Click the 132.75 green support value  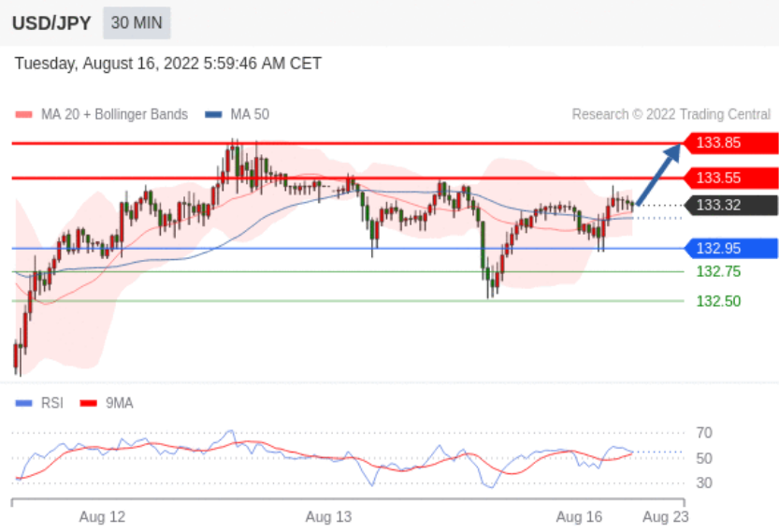coord(718,272)
